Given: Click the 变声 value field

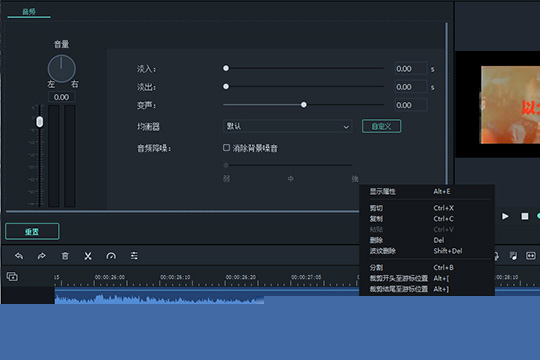Looking at the screenshot, I should click(x=411, y=105).
